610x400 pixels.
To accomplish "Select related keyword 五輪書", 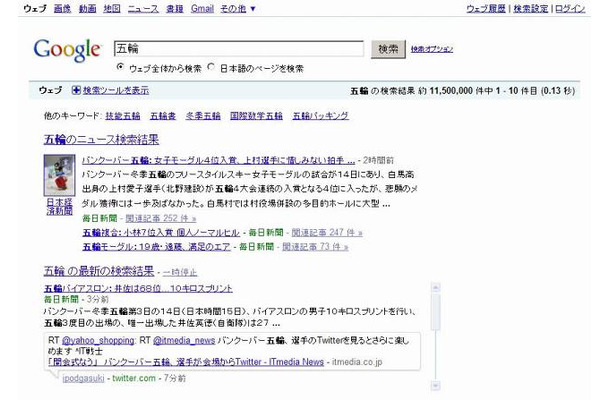I will click(x=163, y=116).
